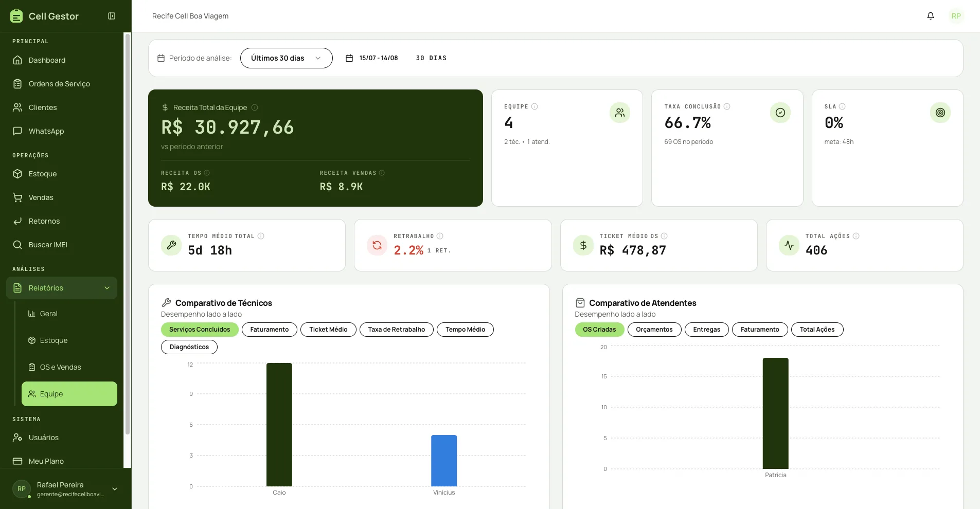This screenshot has width=980, height=509.
Task: Open Últimos 30 dias period dropdown
Action: click(287, 58)
